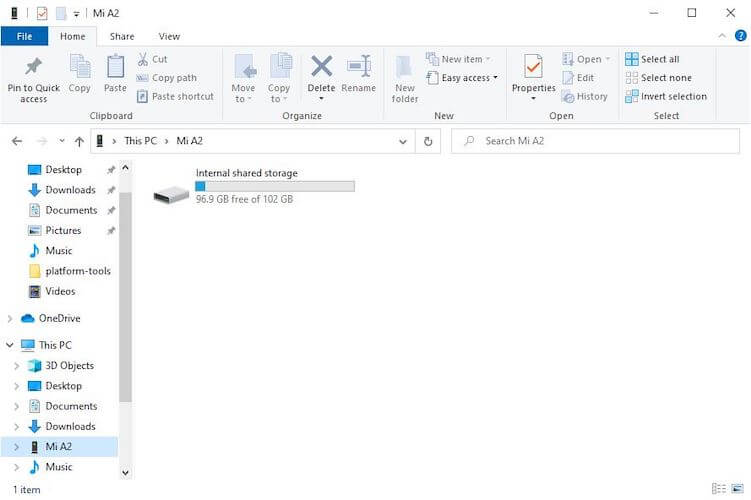This screenshot has width=751, height=500.
Task: Click the Copy ribbon icon
Action: (x=80, y=66)
